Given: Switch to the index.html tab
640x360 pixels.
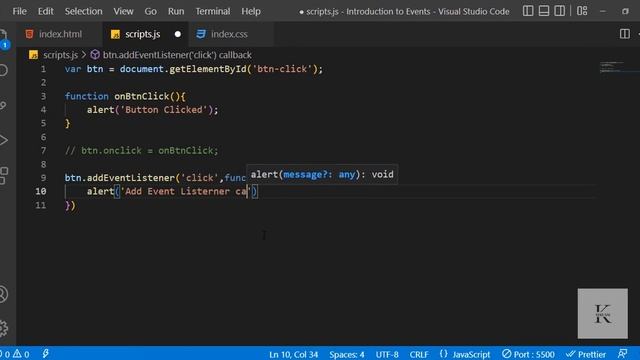Looking at the screenshot, I should point(59,34).
